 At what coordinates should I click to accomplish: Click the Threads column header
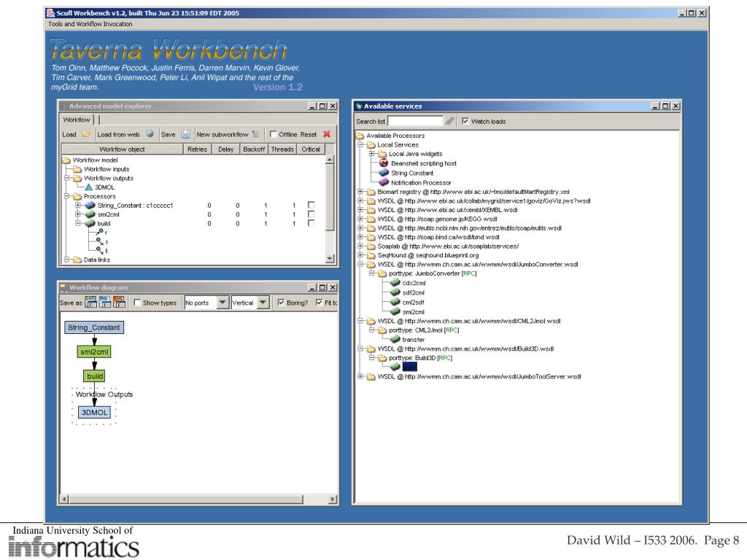pyautogui.click(x=282, y=149)
